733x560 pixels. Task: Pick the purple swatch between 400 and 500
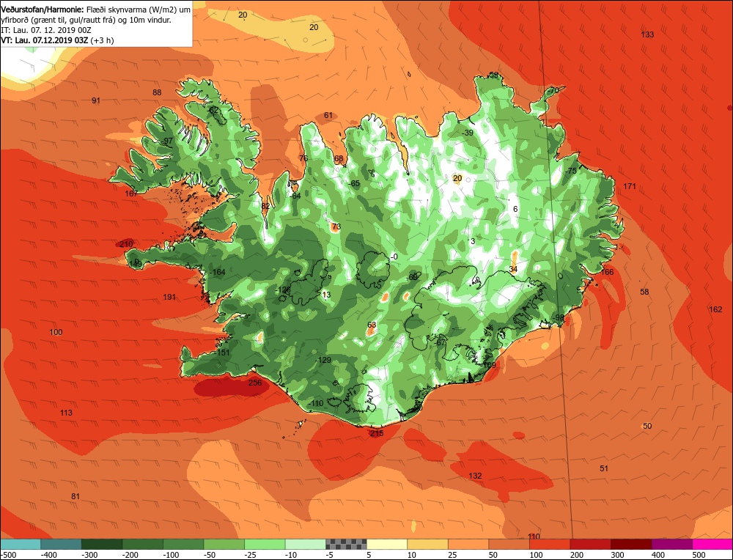671,544
